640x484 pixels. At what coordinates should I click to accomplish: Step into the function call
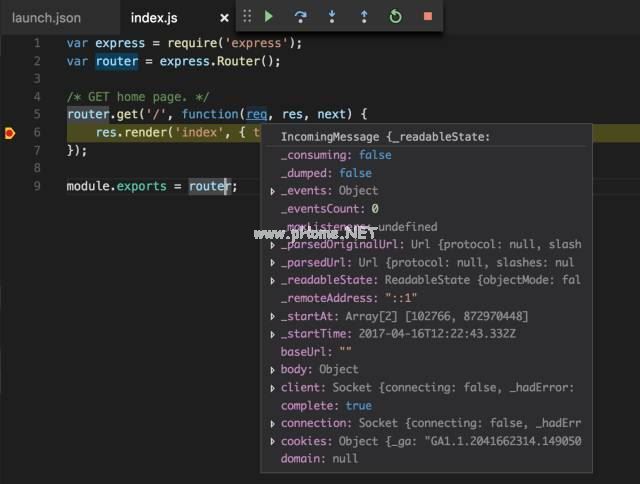click(x=332, y=16)
